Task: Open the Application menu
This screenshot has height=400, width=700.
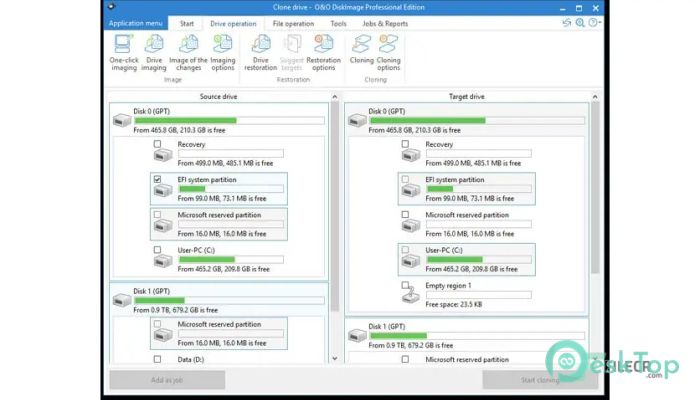Action: [136, 23]
